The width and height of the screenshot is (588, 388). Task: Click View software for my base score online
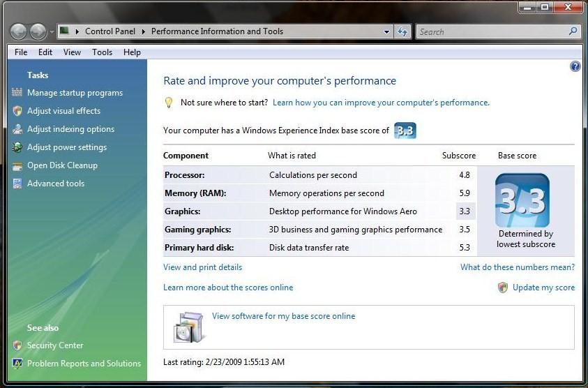pyautogui.click(x=283, y=316)
